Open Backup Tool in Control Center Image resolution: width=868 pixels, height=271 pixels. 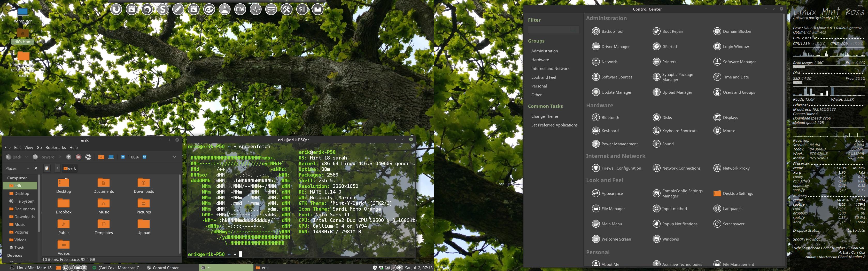[608, 31]
